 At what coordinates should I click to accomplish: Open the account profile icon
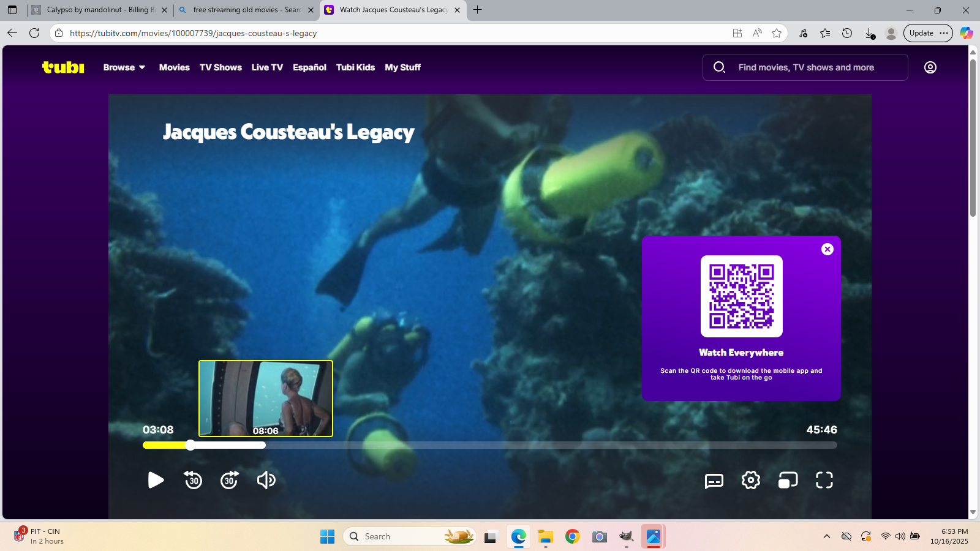[x=930, y=67]
